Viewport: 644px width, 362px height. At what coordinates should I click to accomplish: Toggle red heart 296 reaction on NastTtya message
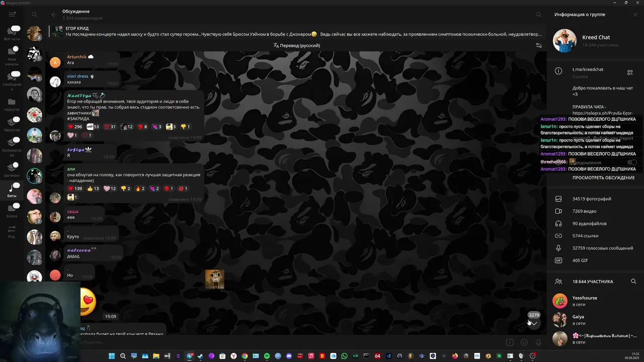click(x=75, y=127)
